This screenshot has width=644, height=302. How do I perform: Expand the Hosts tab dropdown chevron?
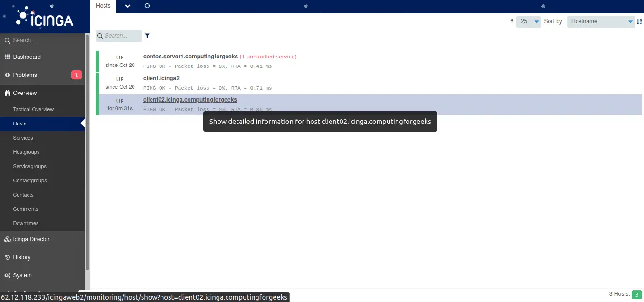[x=127, y=7]
